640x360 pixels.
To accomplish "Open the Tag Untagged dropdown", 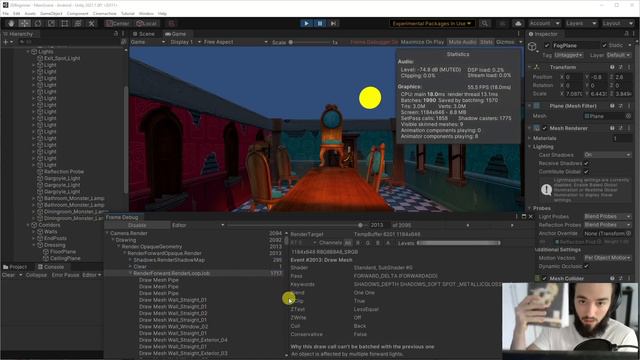I will click(569, 55).
